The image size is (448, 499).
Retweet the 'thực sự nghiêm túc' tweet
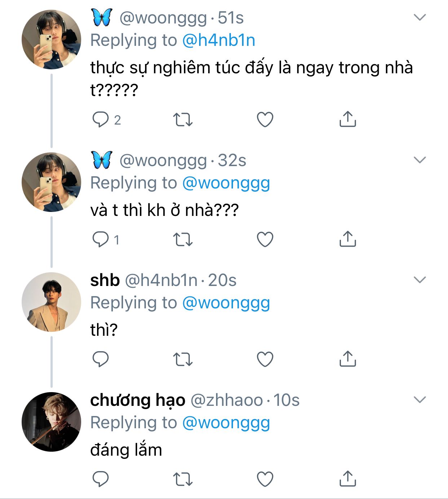tap(183, 120)
